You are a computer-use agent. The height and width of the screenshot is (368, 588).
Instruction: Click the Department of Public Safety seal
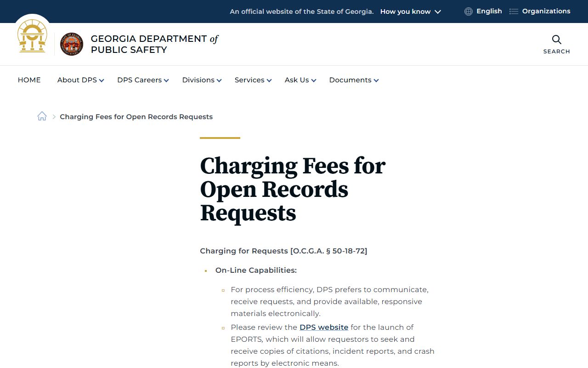pyautogui.click(x=72, y=44)
